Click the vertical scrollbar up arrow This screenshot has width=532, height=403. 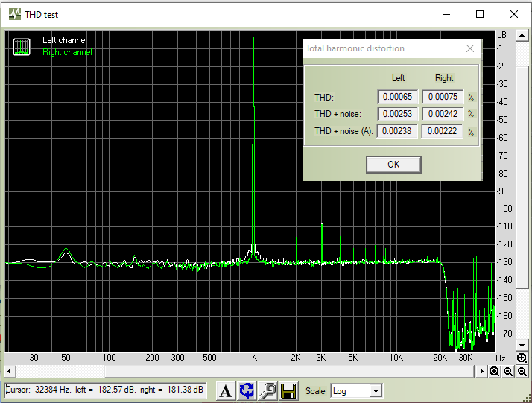tap(522, 35)
